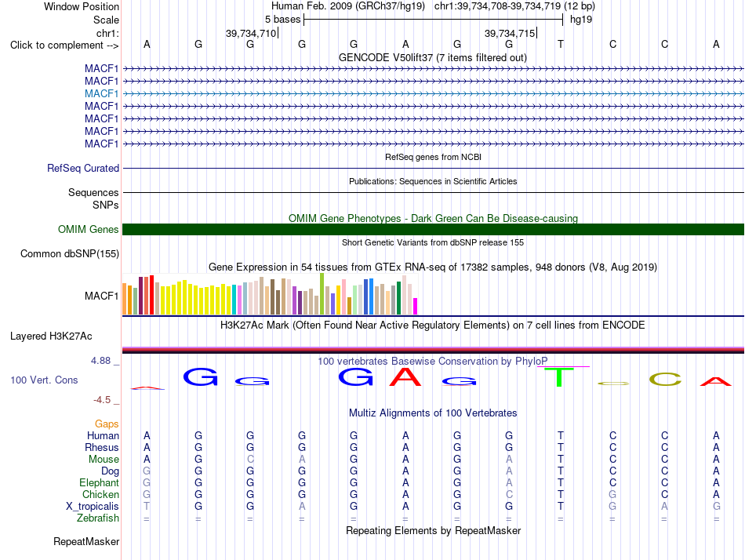Open the RefSeq Curated track label
Screen dimensions: 745x560
pyautogui.click(x=83, y=169)
